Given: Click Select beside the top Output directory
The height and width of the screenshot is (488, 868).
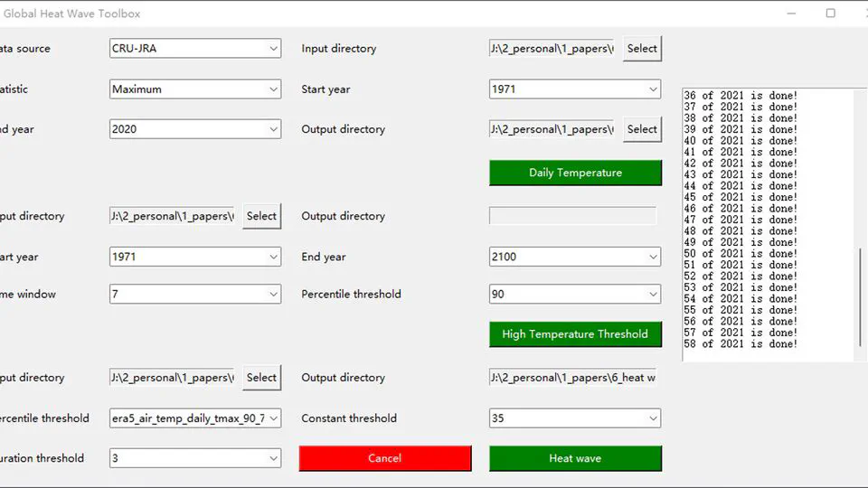Looking at the screenshot, I should (641, 129).
